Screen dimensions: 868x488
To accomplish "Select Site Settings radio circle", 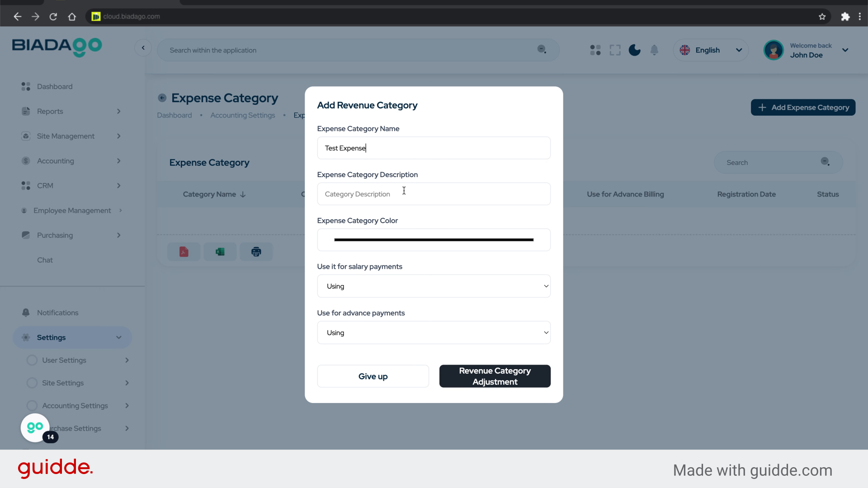I will 32,383.
